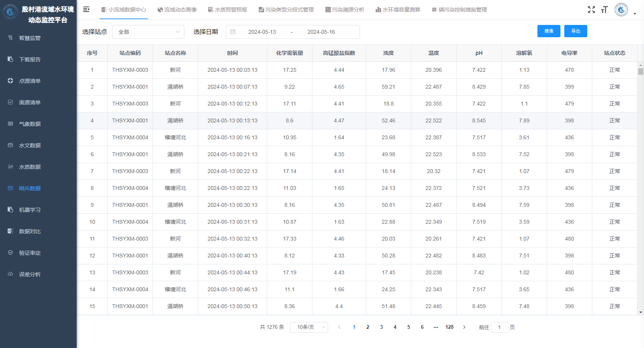Click the 点源清单 sidebar icon
644x348 pixels.
[10, 81]
